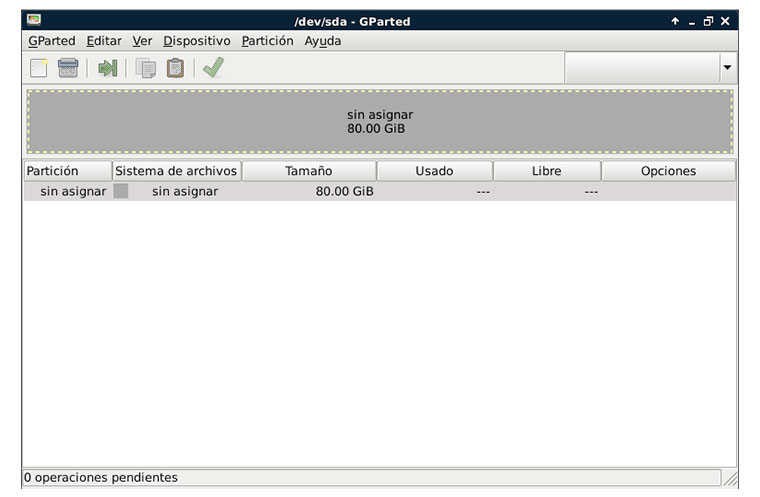Click the Paste partition clipboard icon
The height and width of the screenshot is (497, 760).
[x=175, y=68]
